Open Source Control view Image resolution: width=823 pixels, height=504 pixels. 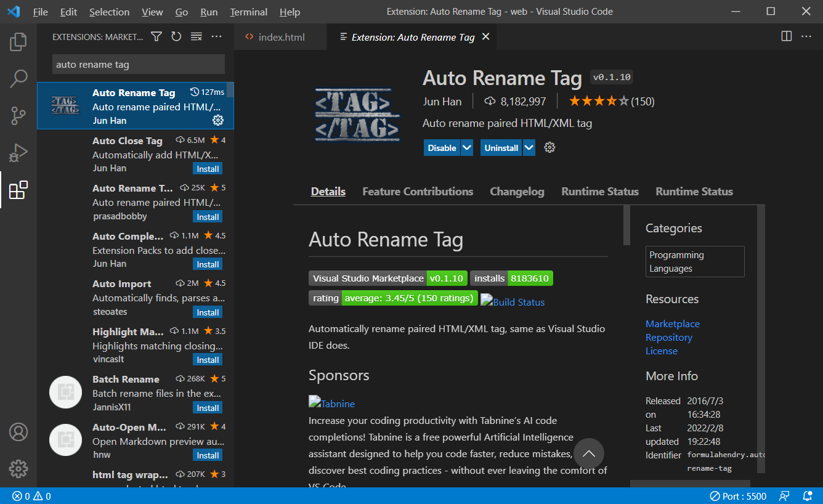coord(18,115)
